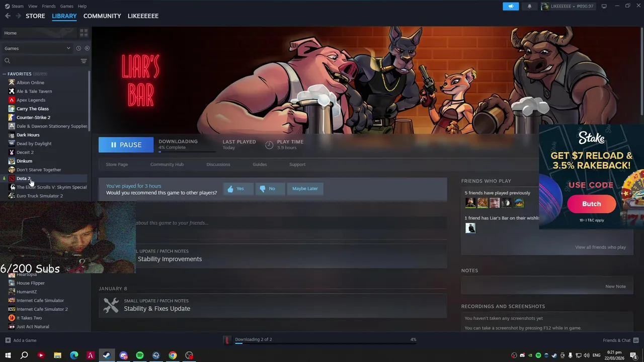Click Butch button in Stake ad
The image size is (644, 362).
pos(591,204)
